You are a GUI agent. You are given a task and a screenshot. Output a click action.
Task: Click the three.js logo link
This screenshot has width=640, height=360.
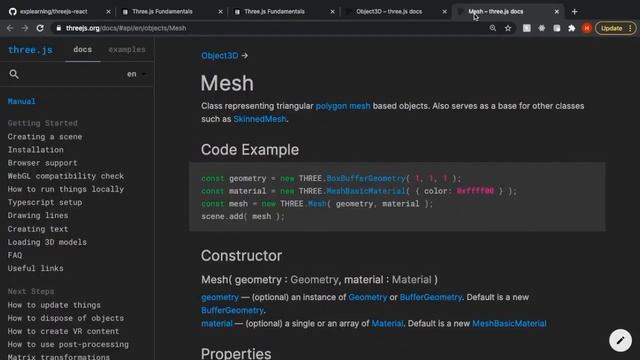(30, 50)
